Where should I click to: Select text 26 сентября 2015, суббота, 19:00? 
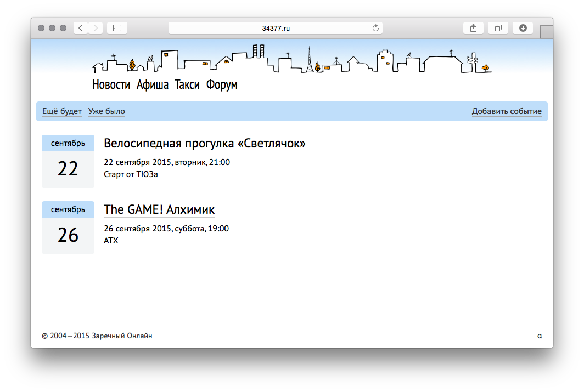click(166, 229)
